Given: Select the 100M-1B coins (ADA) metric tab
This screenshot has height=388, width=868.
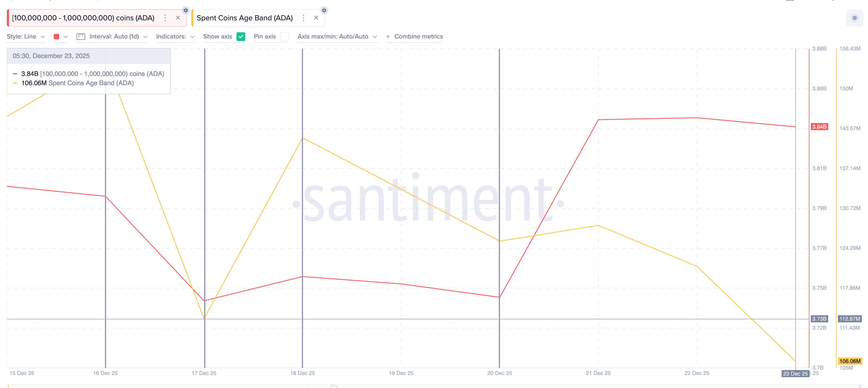Looking at the screenshot, I should (83, 18).
